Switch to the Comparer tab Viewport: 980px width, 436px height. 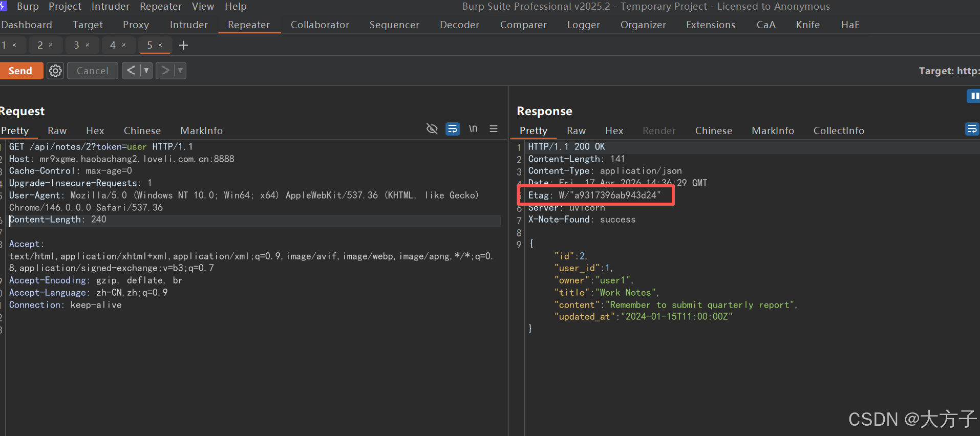point(523,25)
